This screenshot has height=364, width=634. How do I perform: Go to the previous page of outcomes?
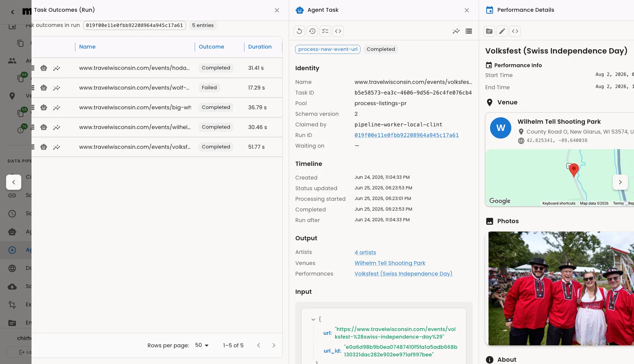[259, 345]
